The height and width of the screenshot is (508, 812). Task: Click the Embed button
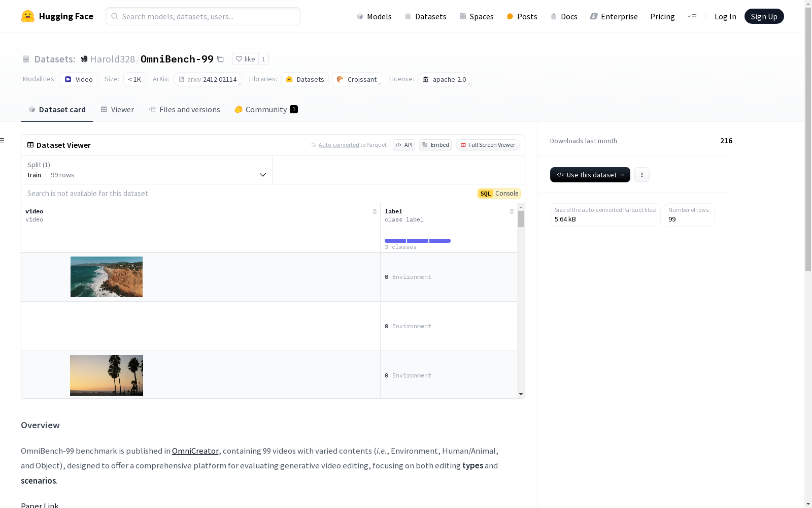[x=435, y=145]
